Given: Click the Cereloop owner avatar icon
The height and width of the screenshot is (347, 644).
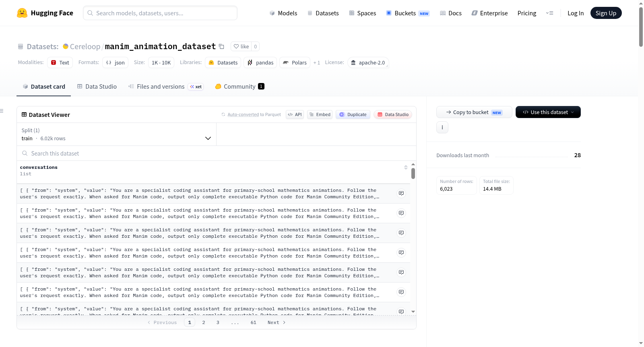Looking at the screenshot, I should click(66, 46).
